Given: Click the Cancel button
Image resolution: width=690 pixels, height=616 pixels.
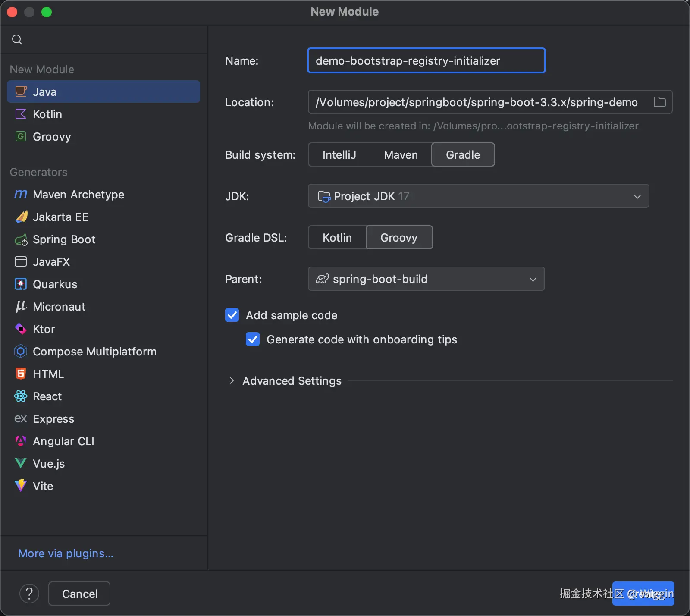Looking at the screenshot, I should (x=79, y=594).
